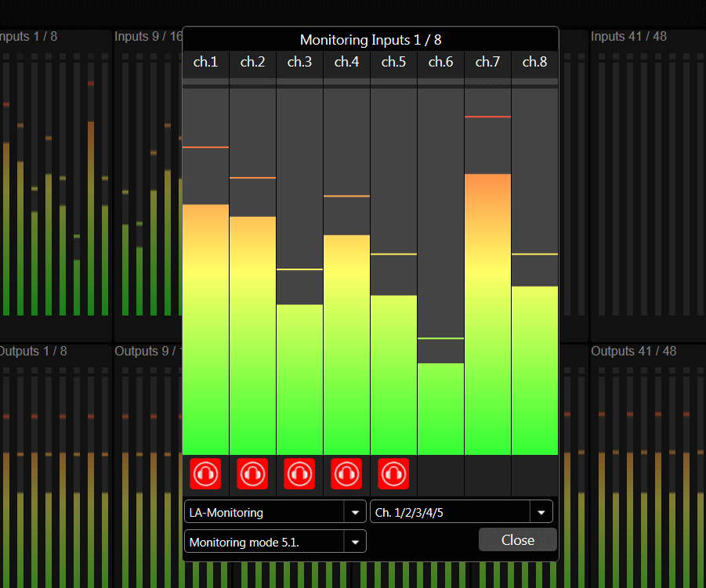706x588 pixels.
Task: Select the ch.1 column header
Action: tap(205, 63)
